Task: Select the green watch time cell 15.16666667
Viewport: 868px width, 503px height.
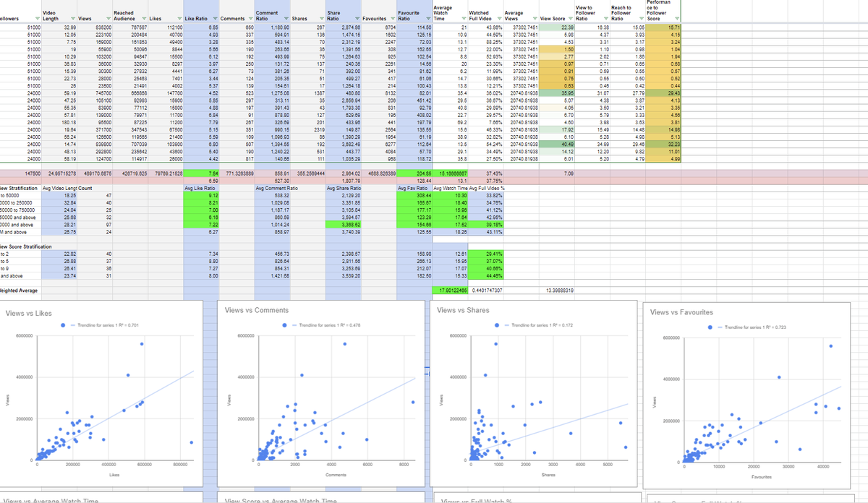Action: (x=451, y=174)
